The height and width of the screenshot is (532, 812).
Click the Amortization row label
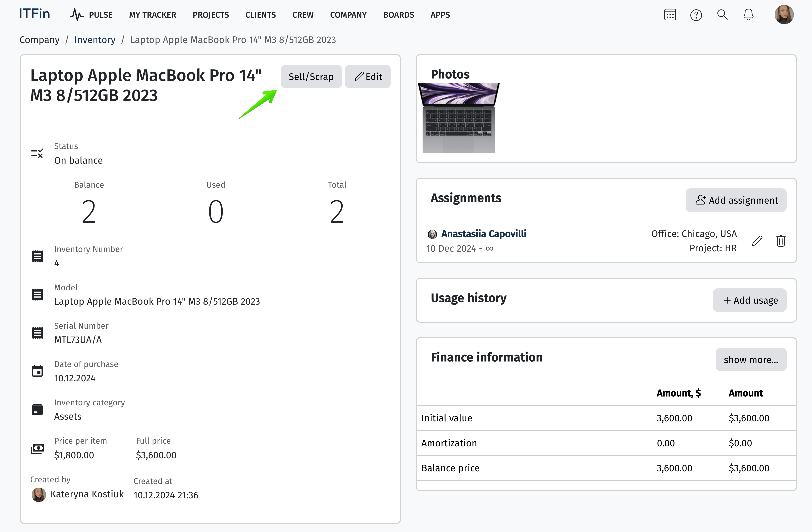point(449,443)
